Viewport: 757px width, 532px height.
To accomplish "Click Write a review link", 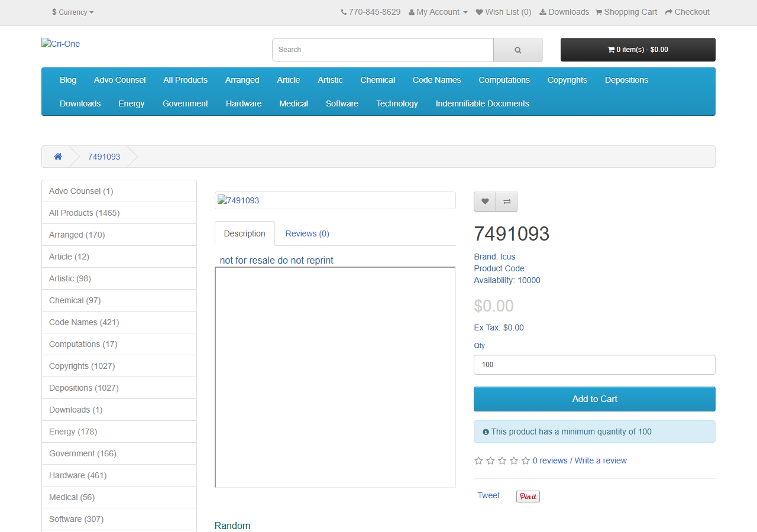I will [x=601, y=460].
